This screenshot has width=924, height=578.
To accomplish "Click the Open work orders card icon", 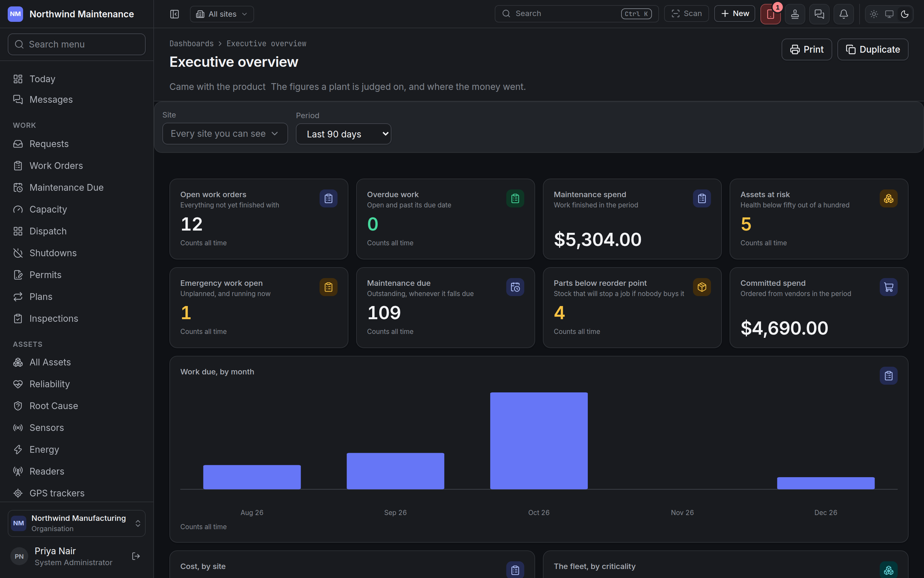I will coord(328,198).
